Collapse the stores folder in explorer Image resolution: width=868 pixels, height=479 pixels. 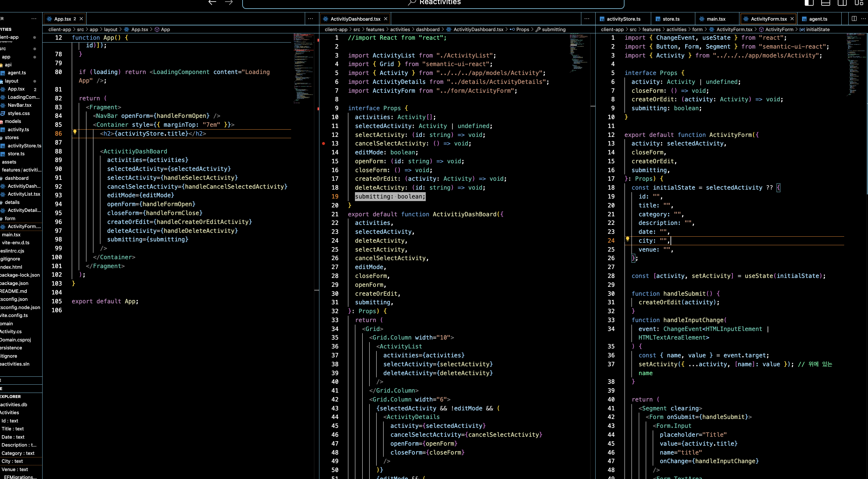pyautogui.click(x=11, y=138)
